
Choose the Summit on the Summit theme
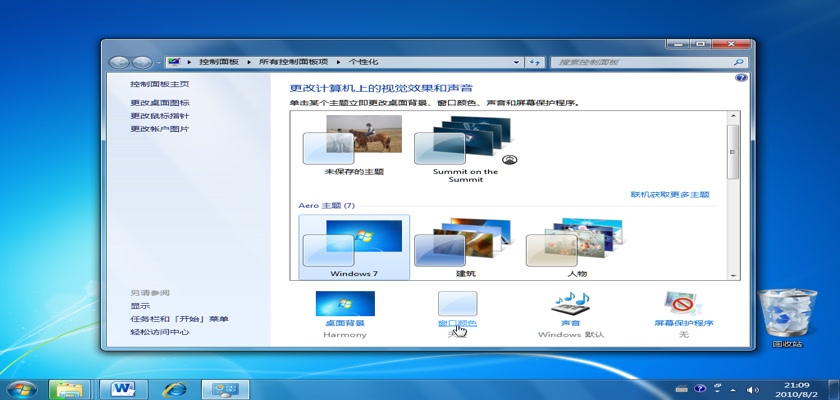point(465,145)
